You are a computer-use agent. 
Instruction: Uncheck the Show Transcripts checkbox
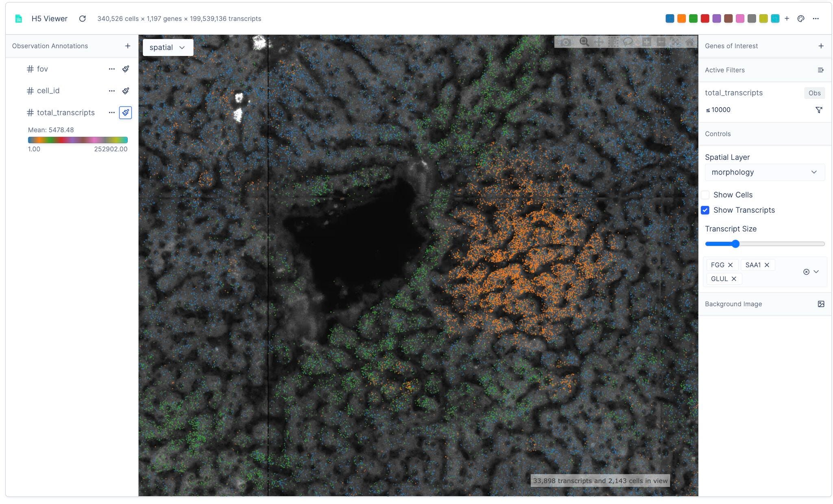pos(705,210)
